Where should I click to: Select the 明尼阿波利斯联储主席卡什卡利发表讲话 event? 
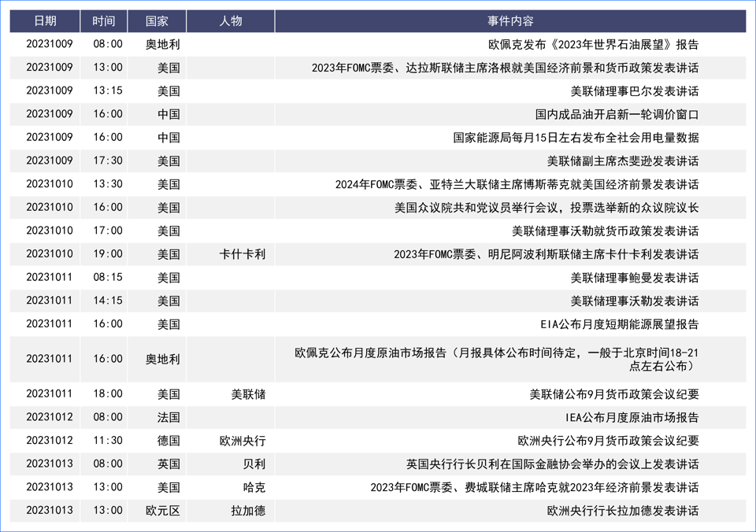click(x=547, y=254)
